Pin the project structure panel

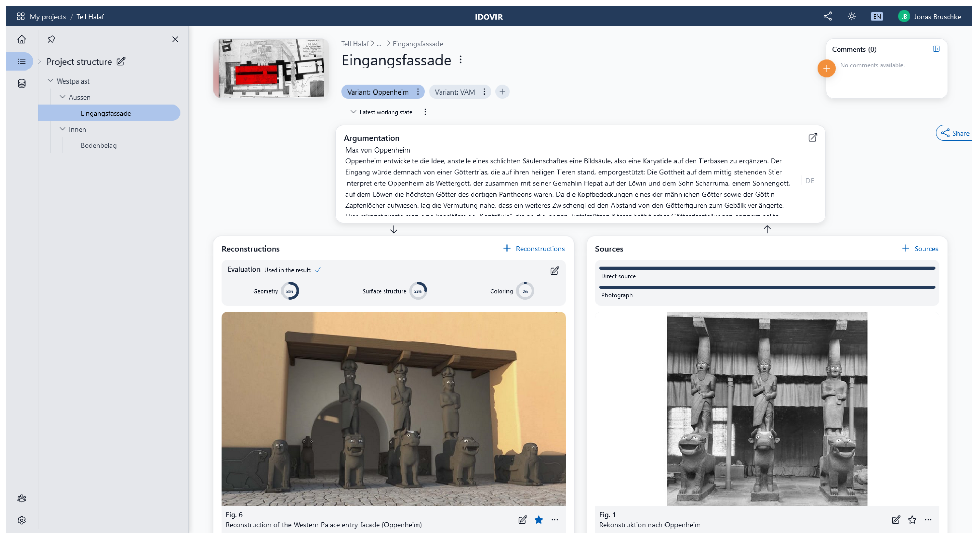point(51,39)
